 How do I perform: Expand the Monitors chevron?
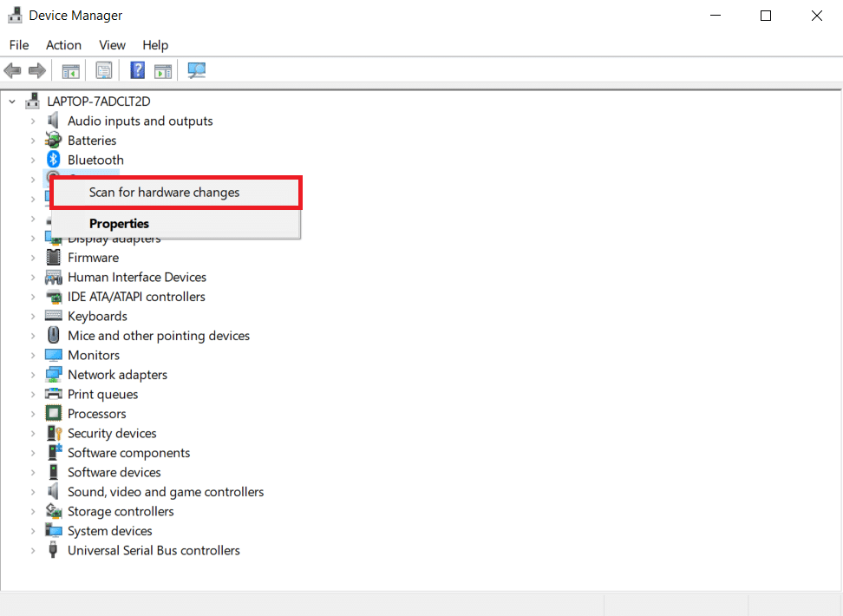click(x=33, y=355)
